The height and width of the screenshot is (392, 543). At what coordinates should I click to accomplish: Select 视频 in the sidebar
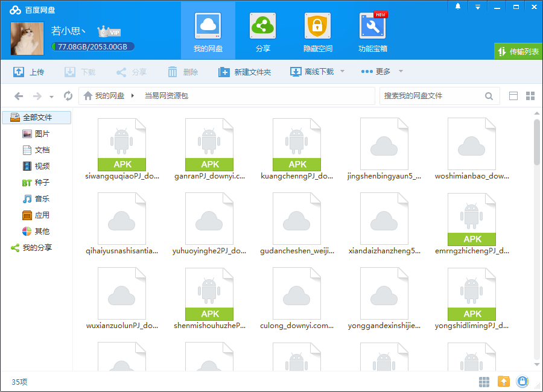pyautogui.click(x=42, y=166)
